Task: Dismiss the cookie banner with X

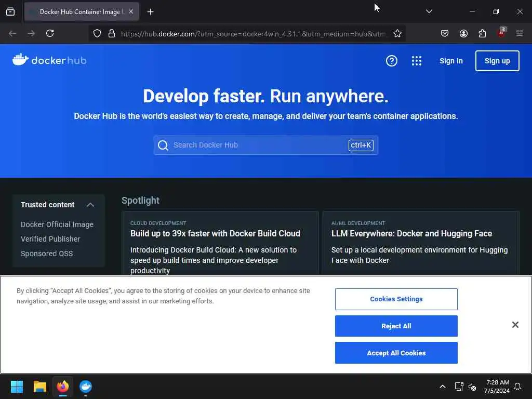Action: click(x=515, y=325)
